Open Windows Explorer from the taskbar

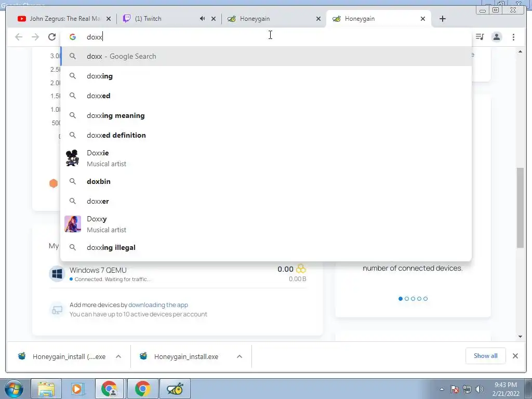(46, 389)
